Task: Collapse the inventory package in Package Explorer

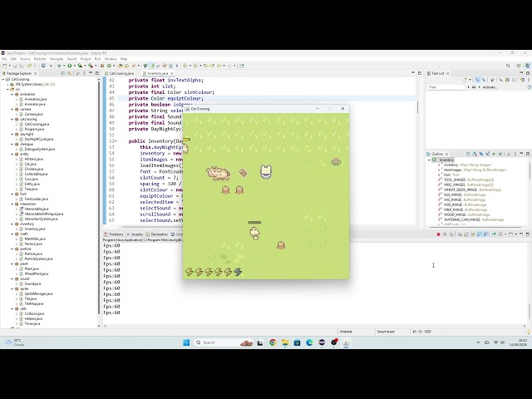Action: pyautogui.click(x=12, y=224)
